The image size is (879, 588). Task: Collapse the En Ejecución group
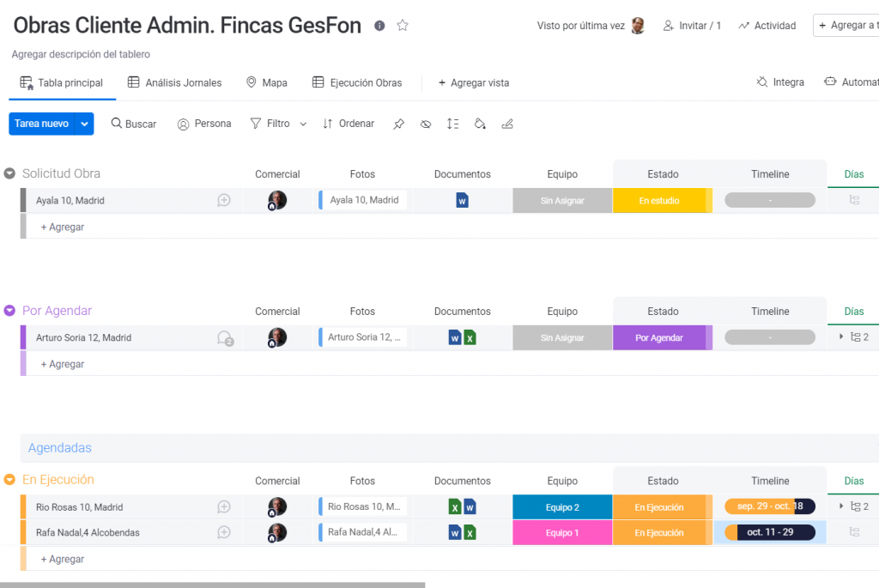(9, 480)
